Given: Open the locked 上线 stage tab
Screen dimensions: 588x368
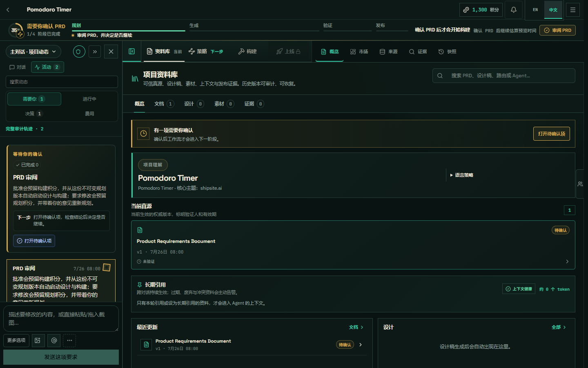Looking at the screenshot, I should tap(288, 52).
